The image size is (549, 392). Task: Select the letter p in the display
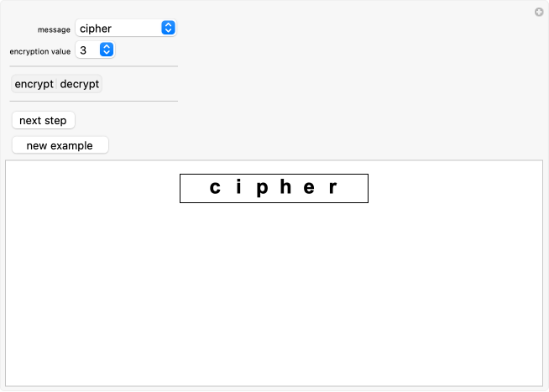tap(262, 187)
